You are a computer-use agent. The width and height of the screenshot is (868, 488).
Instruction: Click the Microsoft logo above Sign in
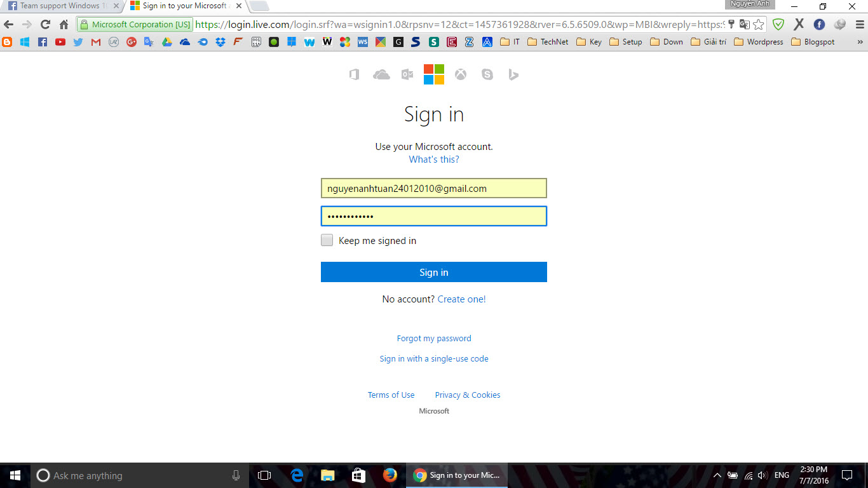point(434,74)
